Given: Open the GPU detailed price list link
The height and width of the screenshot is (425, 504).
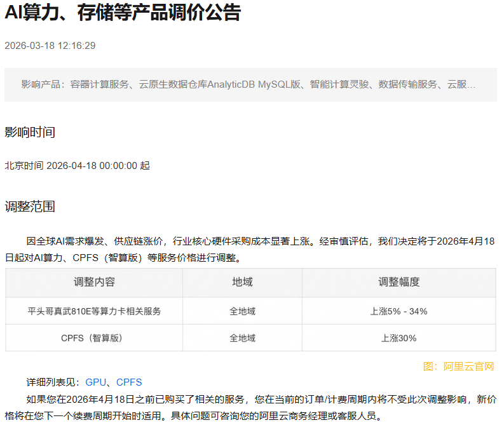Looking at the screenshot, I should [95, 382].
